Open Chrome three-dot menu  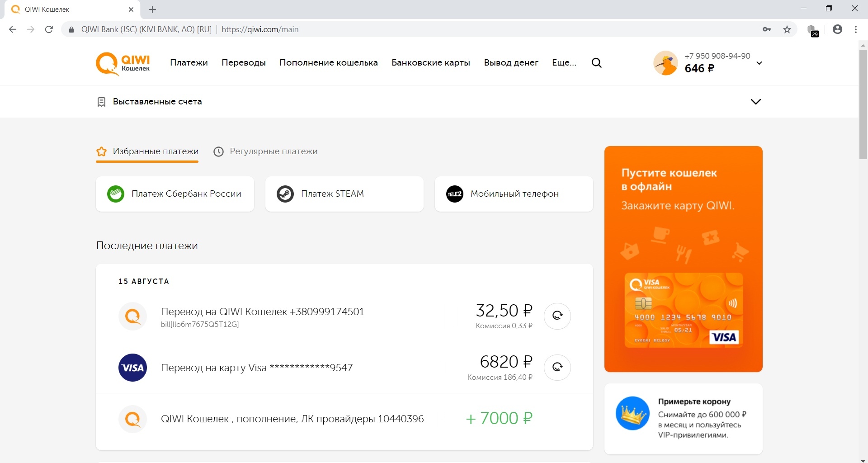click(x=856, y=29)
